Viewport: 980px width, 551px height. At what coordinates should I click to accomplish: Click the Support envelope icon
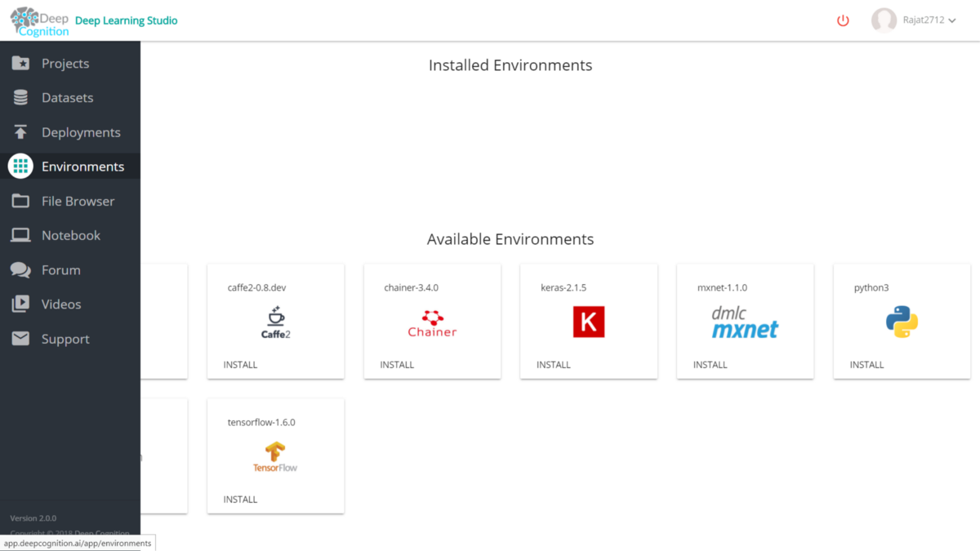tap(20, 339)
